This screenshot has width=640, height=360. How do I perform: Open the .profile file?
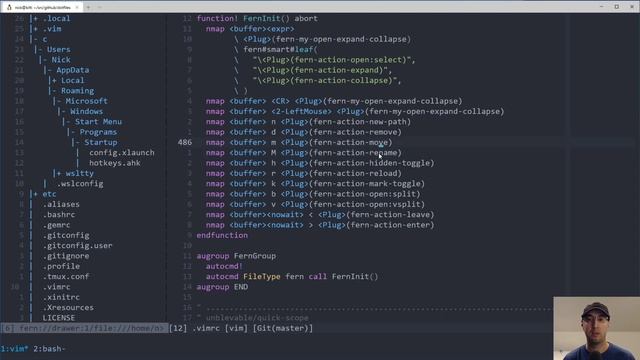(61, 266)
